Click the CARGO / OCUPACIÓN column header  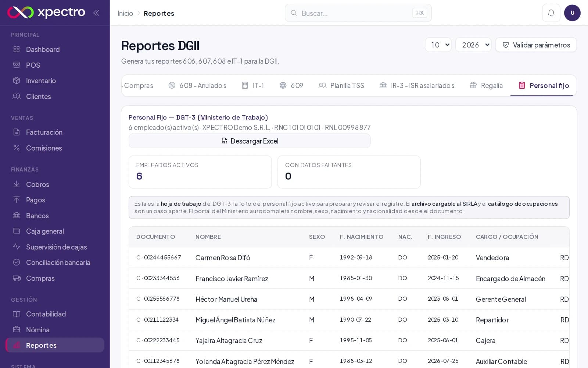507,237
